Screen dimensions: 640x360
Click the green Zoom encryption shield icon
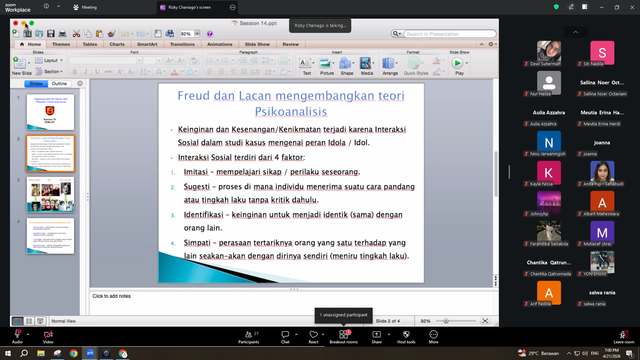(x=556, y=7)
